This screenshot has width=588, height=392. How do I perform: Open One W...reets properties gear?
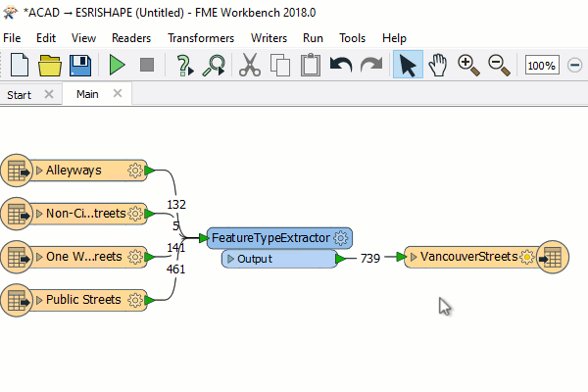pos(135,257)
